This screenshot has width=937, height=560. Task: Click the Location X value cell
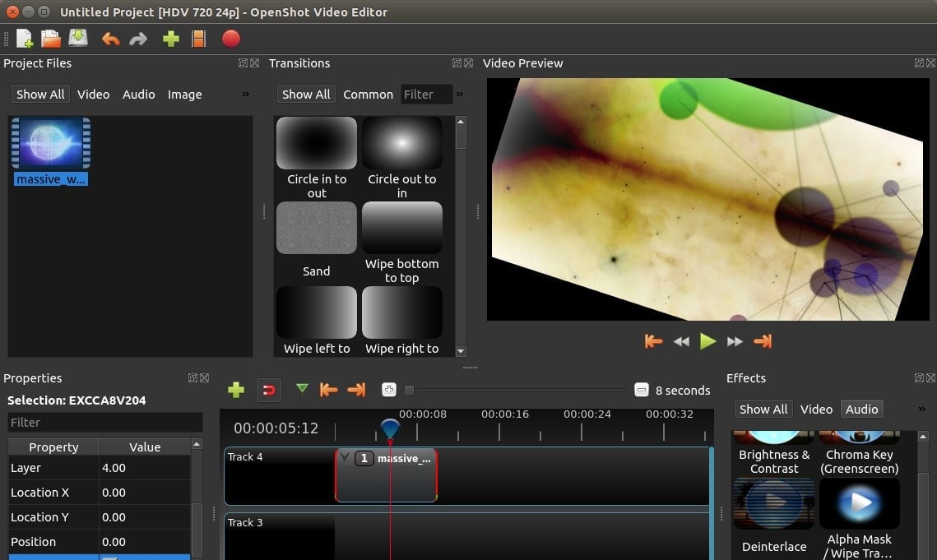coord(145,493)
